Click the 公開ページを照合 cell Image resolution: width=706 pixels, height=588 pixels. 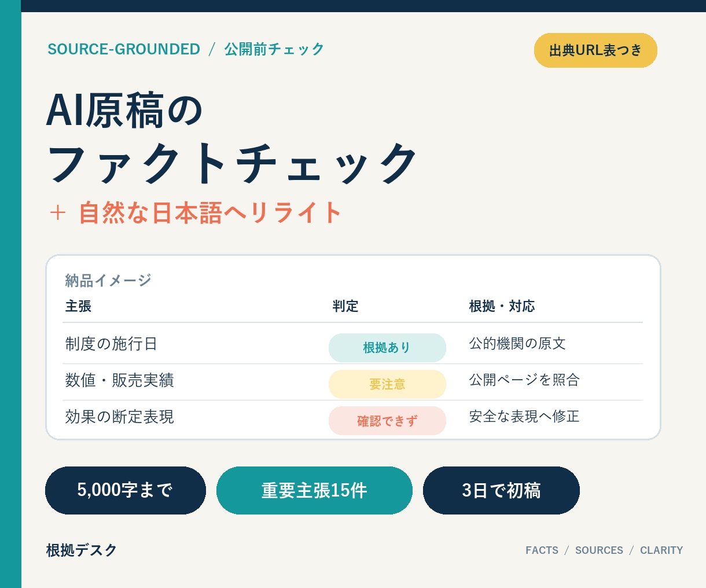pos(524,380)
